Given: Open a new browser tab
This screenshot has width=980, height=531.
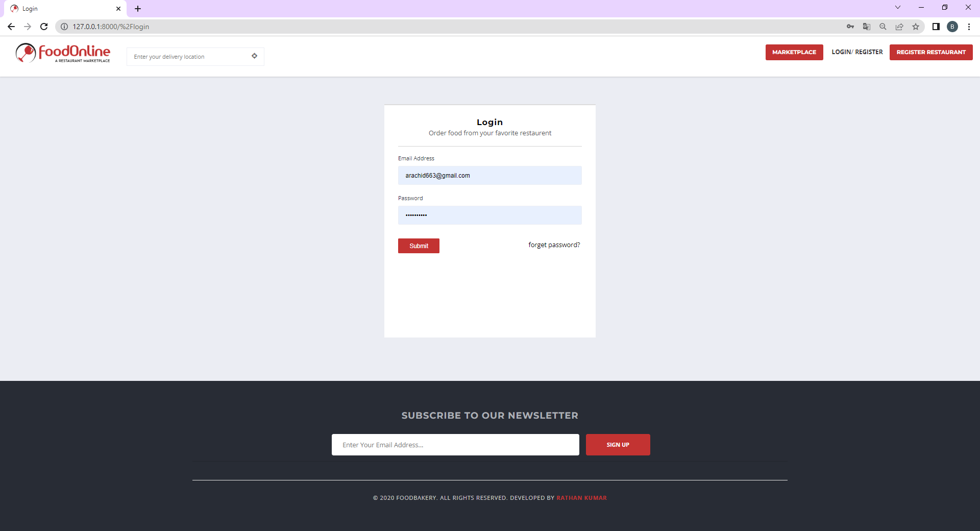Looking at the screenshot, I should coord(137,8).
